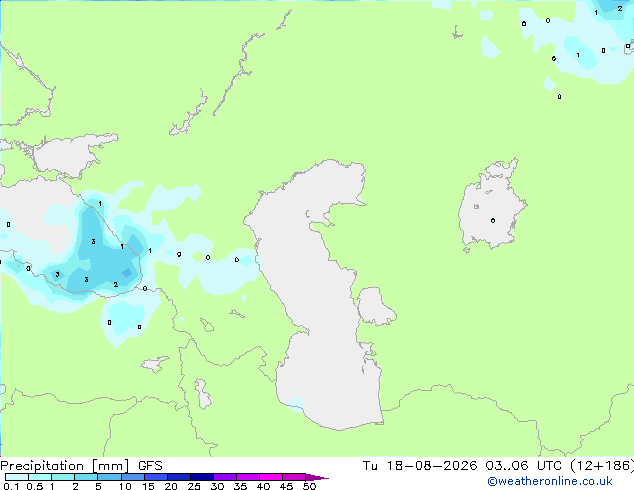The image size is (634, 490).
Task: Click the 1–2 mm legend color swatch
Action: [x=63, y=477]
